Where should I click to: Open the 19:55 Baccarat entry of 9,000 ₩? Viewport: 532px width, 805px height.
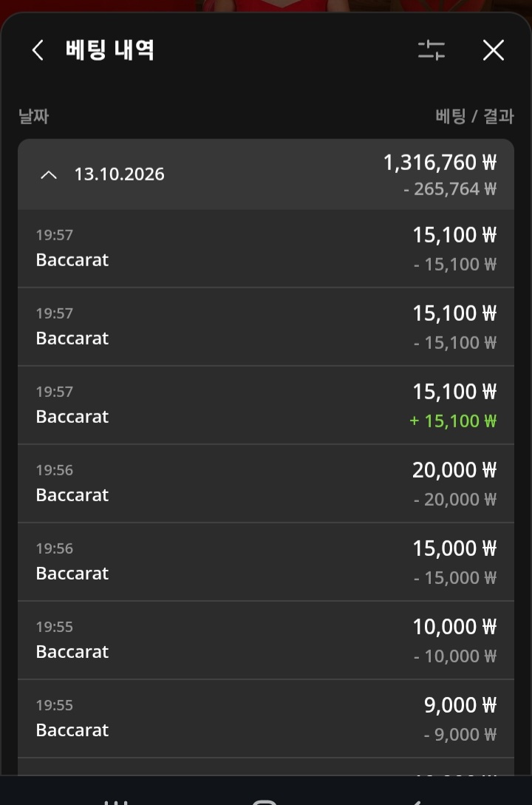tap(266, 719)
